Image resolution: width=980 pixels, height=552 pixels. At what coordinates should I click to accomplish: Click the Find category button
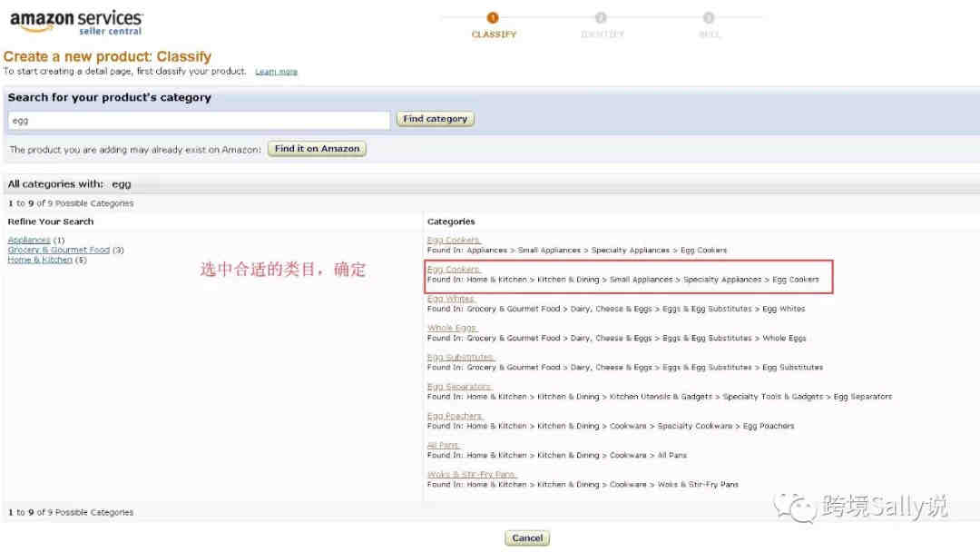click(x=435, y=119)
